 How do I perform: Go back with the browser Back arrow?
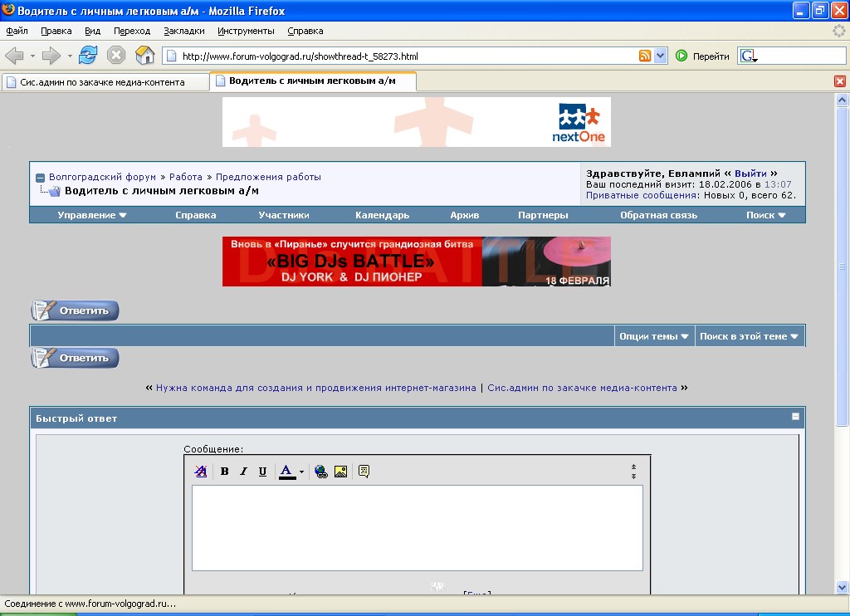14,56
